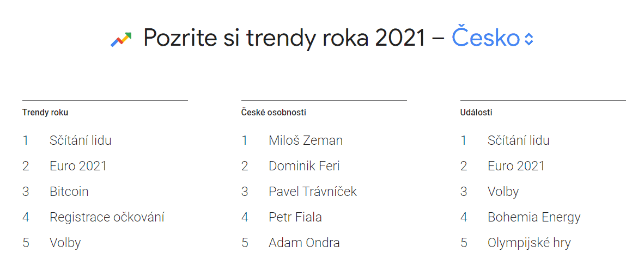
Task: Select Adam Ondra from the list
Action: pos(304,243)
